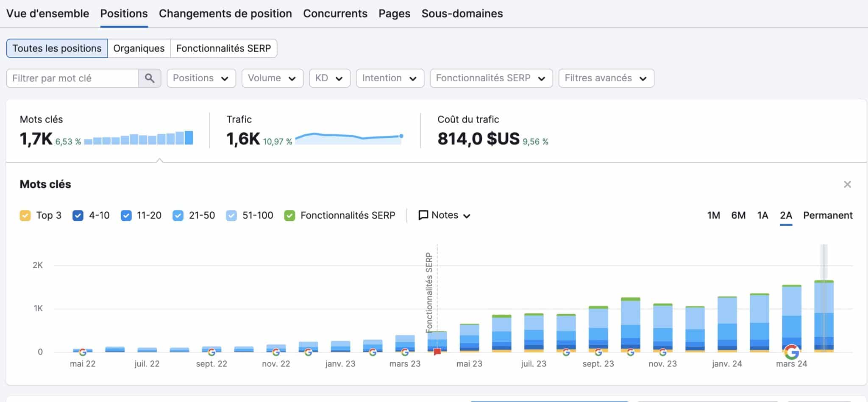Click the Google icon at nov. 22
Image resolution: width=868 pixels, height=402 pixels.
(x=276, y=352)
